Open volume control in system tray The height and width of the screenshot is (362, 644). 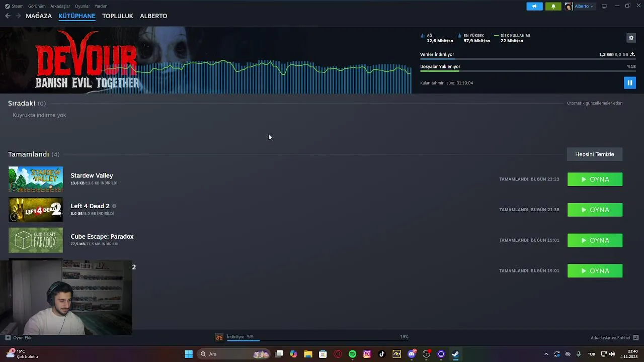[x=612, y=354]
